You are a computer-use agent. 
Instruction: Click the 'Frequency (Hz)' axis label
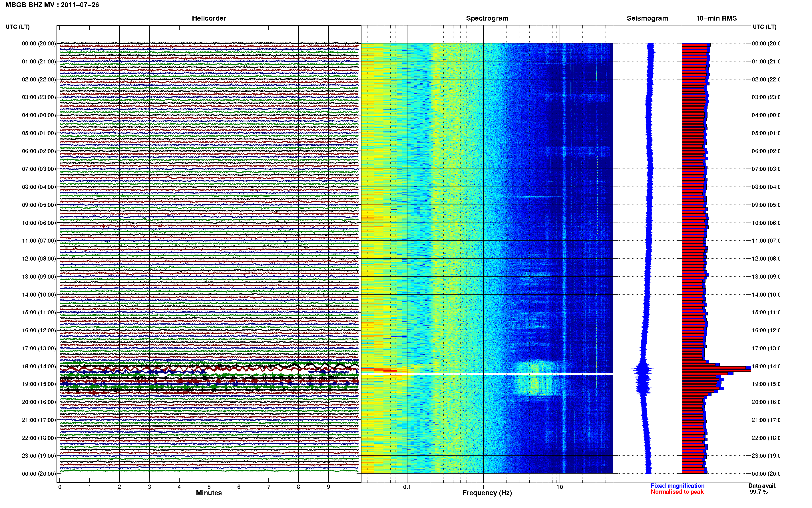tap(487, 493)
